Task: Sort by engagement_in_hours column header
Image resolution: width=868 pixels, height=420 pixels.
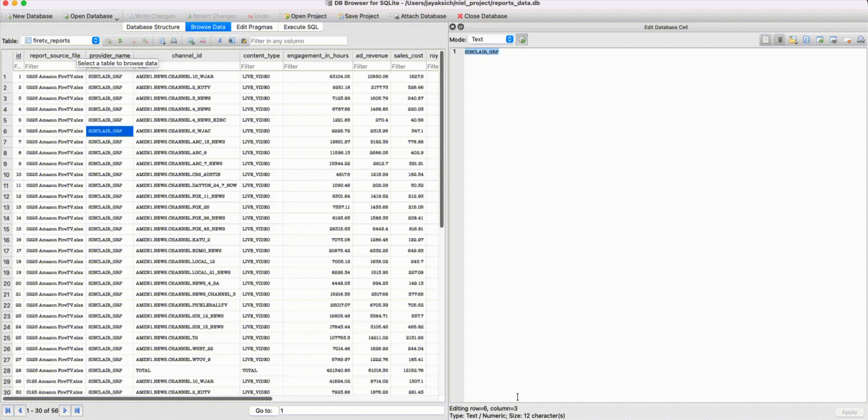Action: tap(318, 56)
